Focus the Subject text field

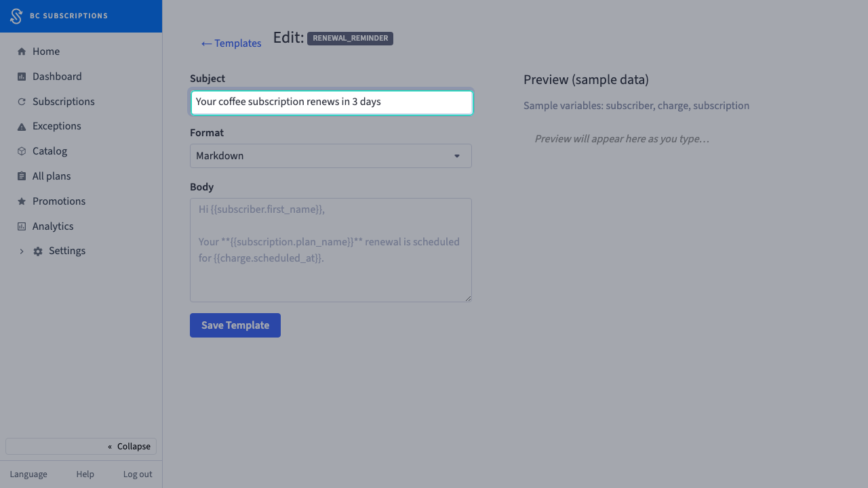pos(332,102)
